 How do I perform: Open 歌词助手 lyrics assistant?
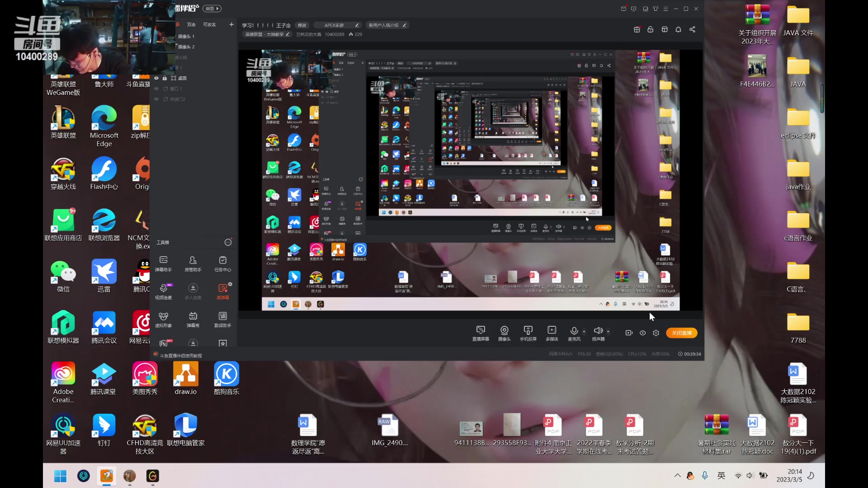(x=223, y=320)
